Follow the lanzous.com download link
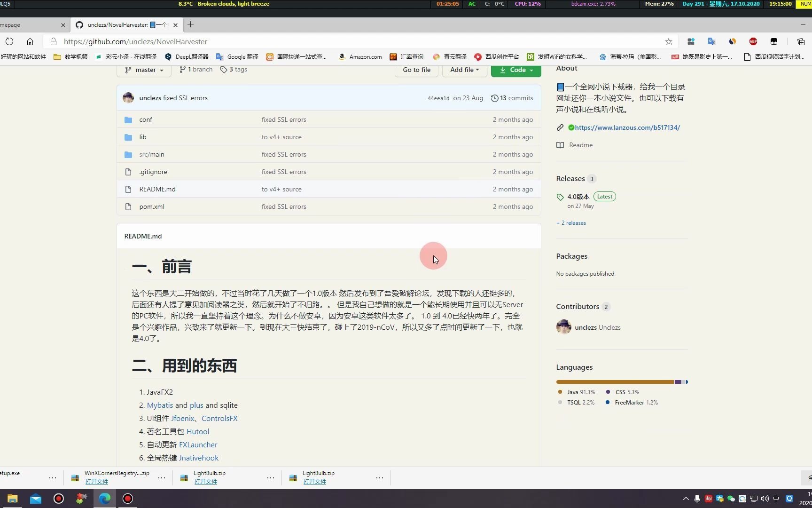Image resolution: width=812 pixels, height=508 pixels. (x=626, y=127)
